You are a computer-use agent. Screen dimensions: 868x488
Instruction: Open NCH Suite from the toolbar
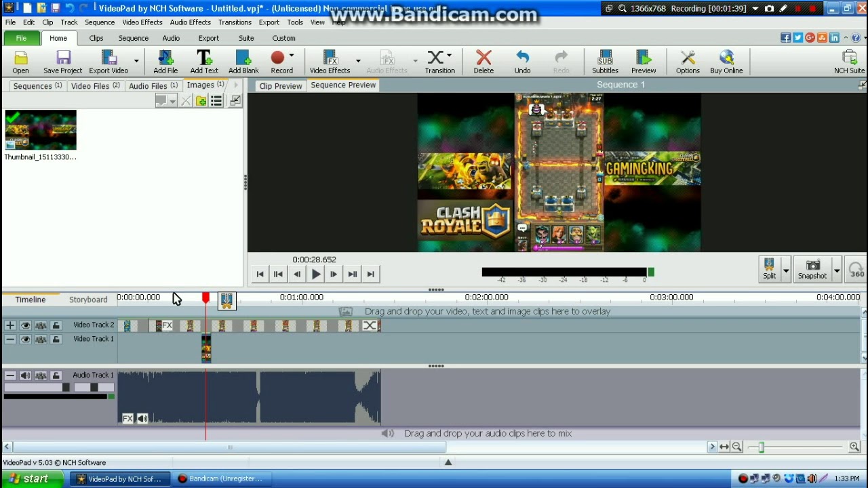point(849,62)
